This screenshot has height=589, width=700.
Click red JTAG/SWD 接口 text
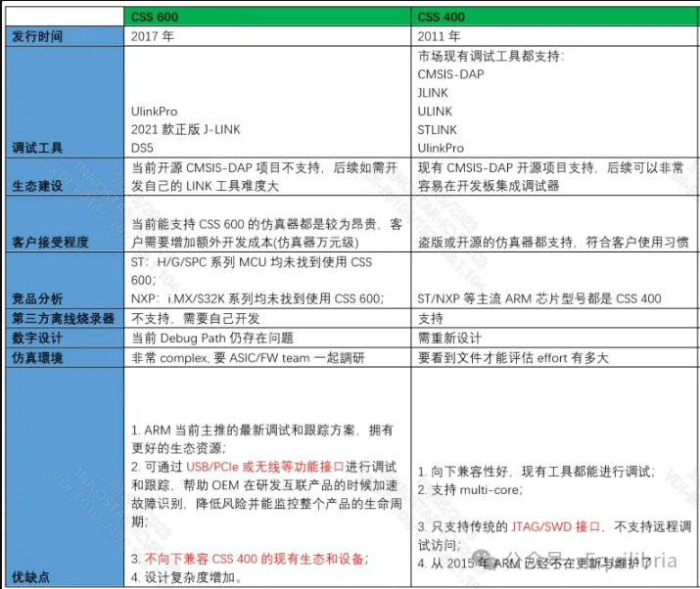[x=555, y=526]
